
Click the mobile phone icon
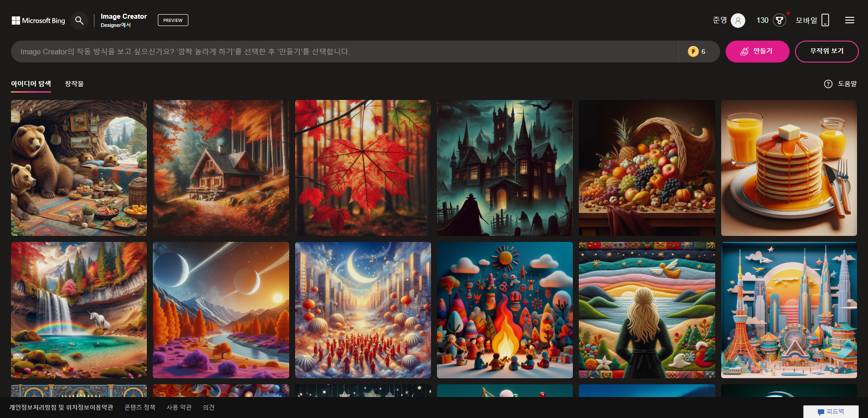pos(825,20)
